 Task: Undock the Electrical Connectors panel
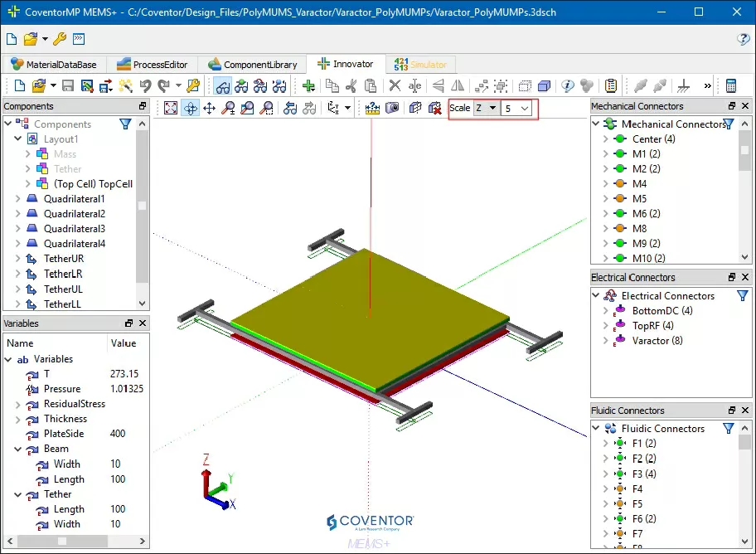[732, 277]
